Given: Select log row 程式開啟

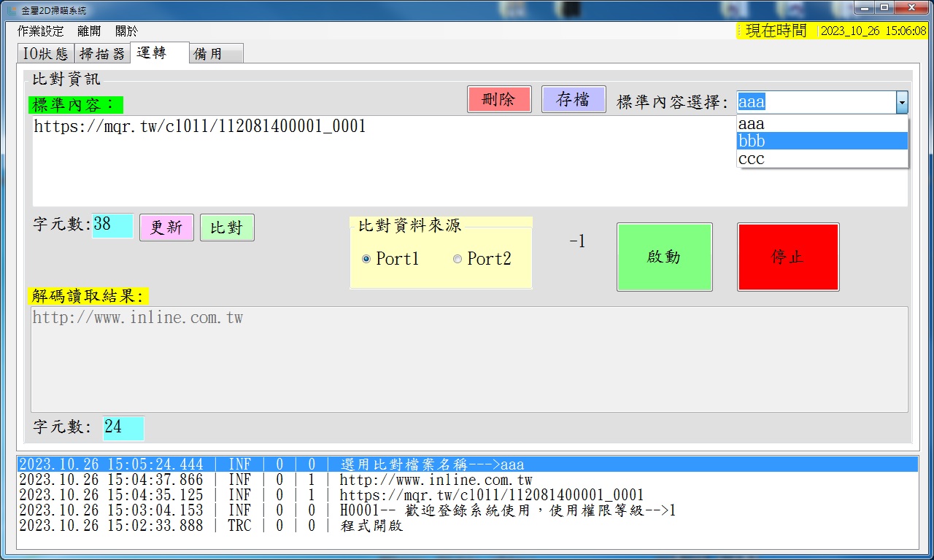Looking at the screenshot, I should click(x=467, y=526).
